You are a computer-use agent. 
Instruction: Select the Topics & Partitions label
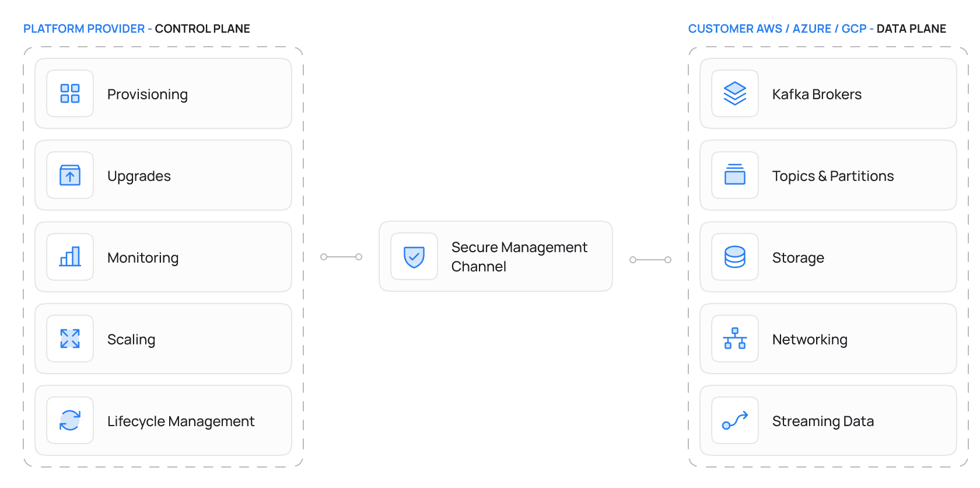pyautogui.click(x=833, y=176)
